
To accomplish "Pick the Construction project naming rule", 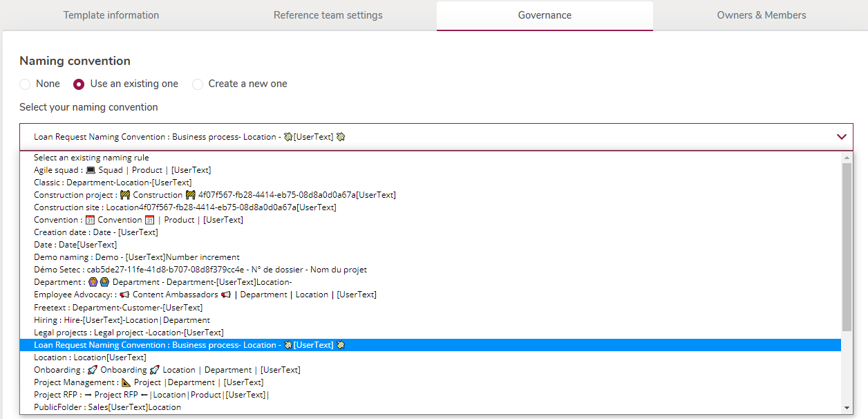I will click(x=431, y=195).
